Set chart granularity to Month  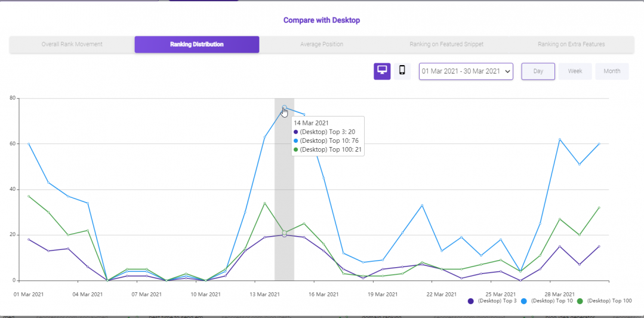click(612, 71)
